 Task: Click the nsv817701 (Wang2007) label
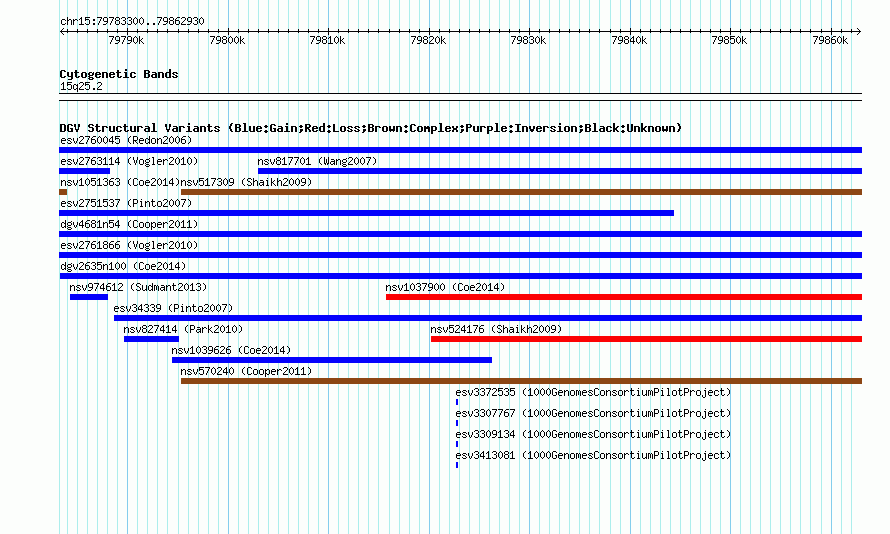click(317, 161)
